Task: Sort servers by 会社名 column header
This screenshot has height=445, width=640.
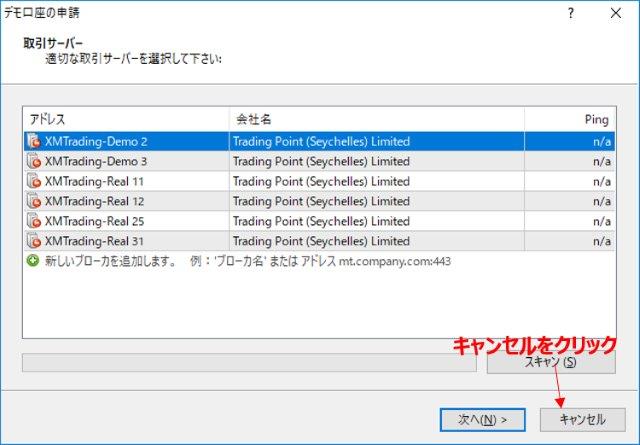Action: [x=376, y=119]
